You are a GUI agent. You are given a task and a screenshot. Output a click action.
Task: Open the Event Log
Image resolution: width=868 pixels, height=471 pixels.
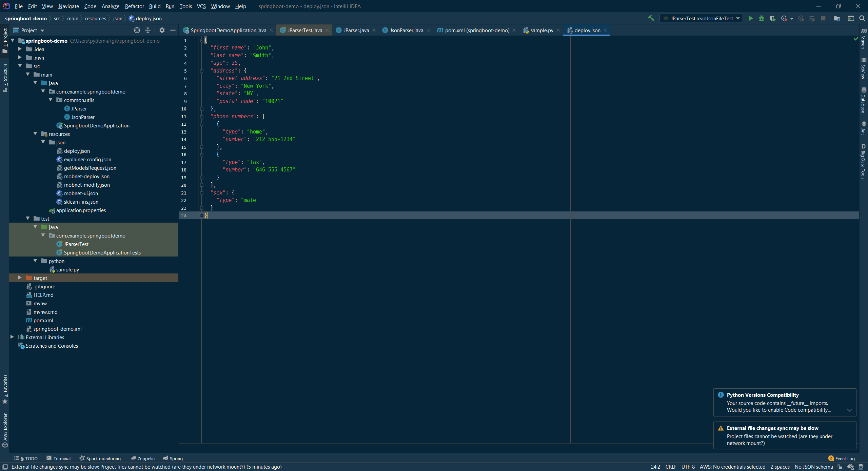(x=842, y=458)
